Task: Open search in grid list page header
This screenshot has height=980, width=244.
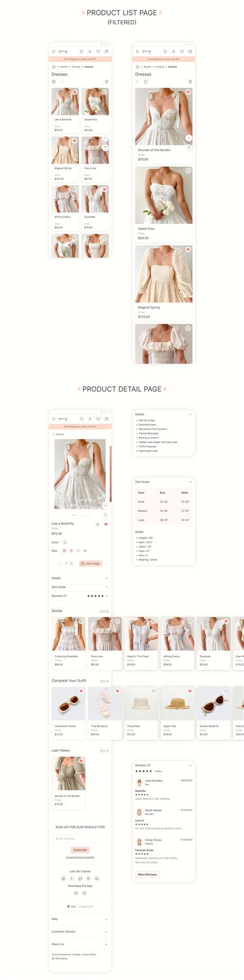Action: click(x=81, y=52)
